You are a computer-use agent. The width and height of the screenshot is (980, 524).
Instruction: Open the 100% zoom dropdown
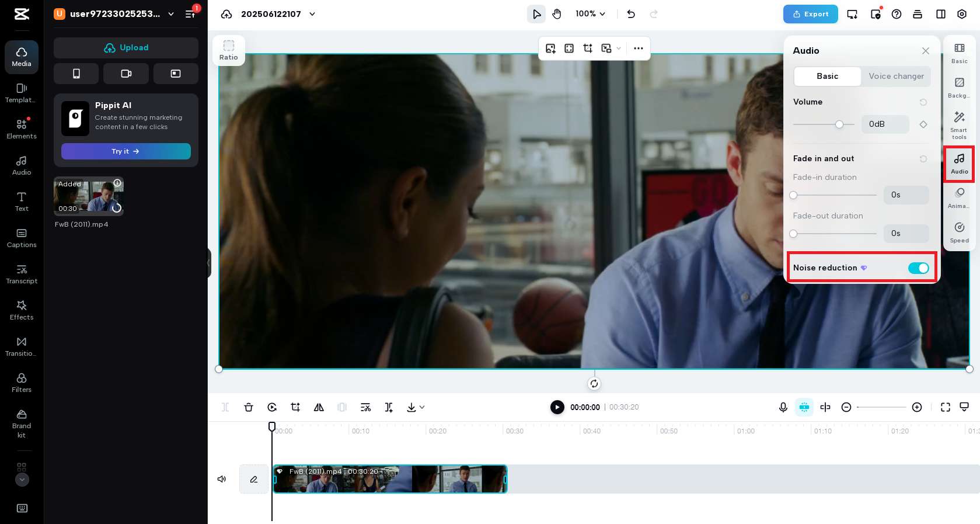tap(591, 14)
